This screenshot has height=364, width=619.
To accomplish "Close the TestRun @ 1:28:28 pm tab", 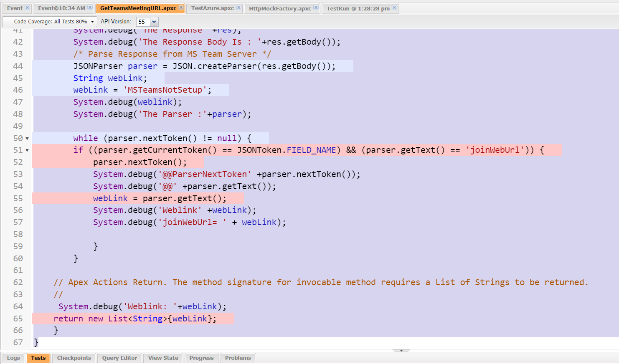I will (x=394, y=8).
